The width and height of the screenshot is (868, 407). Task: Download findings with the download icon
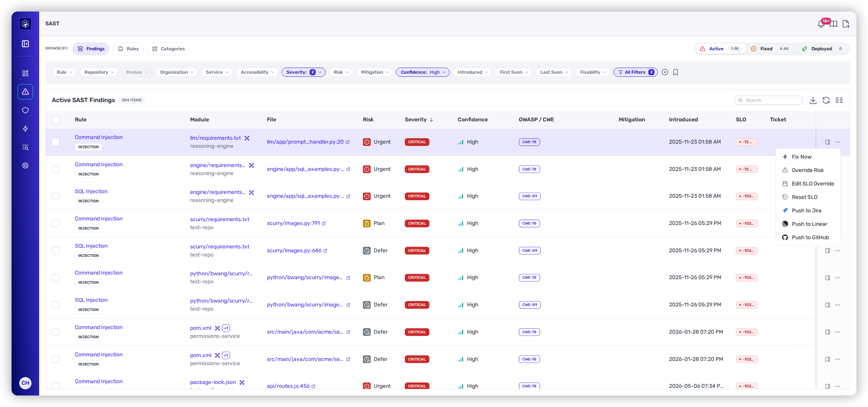click(x=813, y=100)
